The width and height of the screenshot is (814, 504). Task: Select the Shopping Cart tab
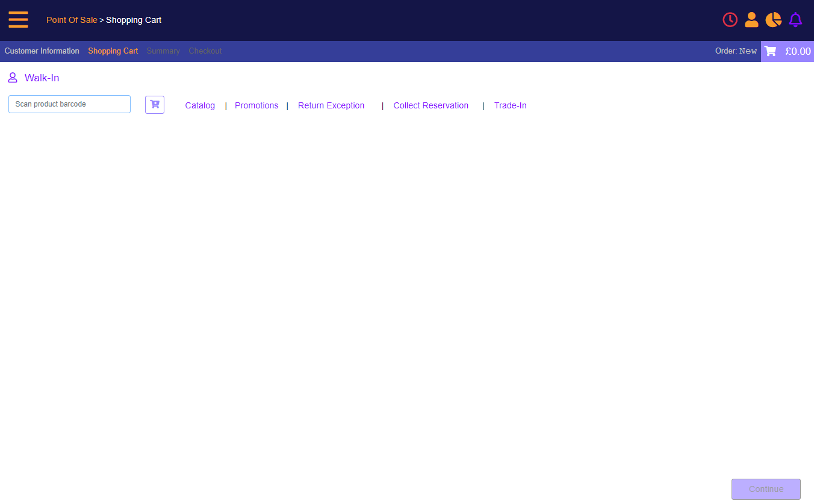coord(113,51)
